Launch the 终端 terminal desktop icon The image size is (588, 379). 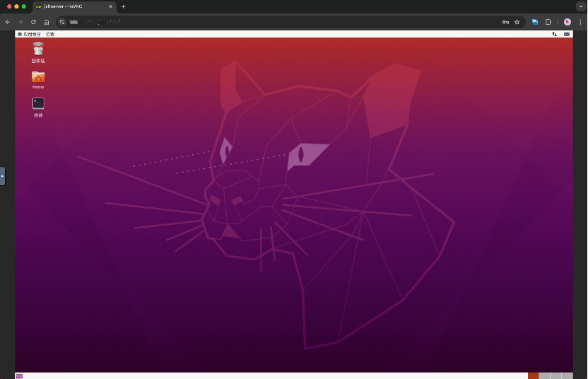tap(38, 104)
